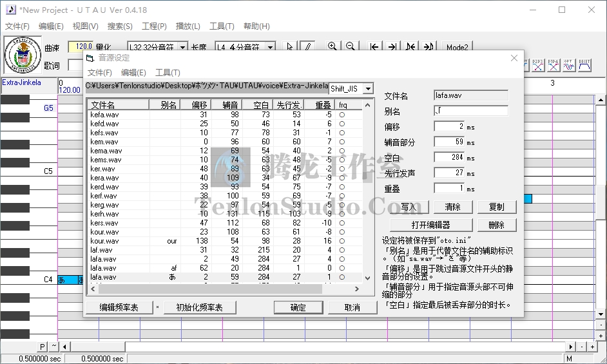Close the 音源设定 dialog with X
The image size is (607, 364).
tap(514, 58)
